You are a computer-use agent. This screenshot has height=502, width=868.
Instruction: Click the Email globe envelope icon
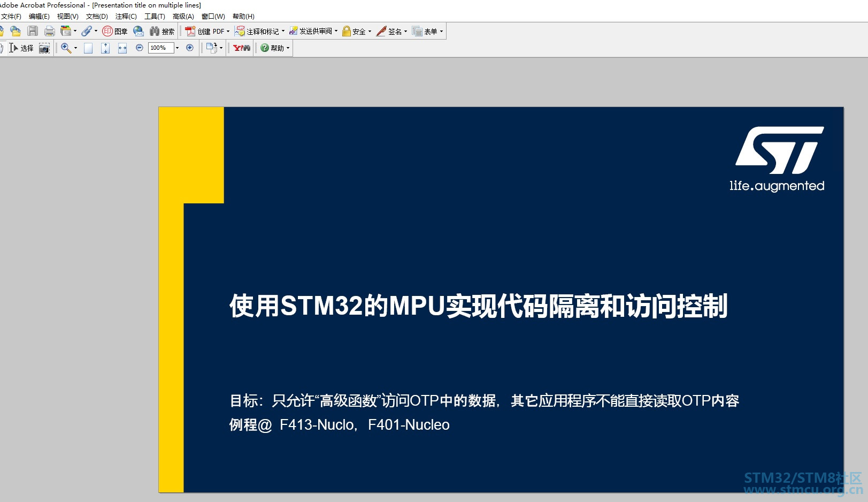(x=139, y=32)
